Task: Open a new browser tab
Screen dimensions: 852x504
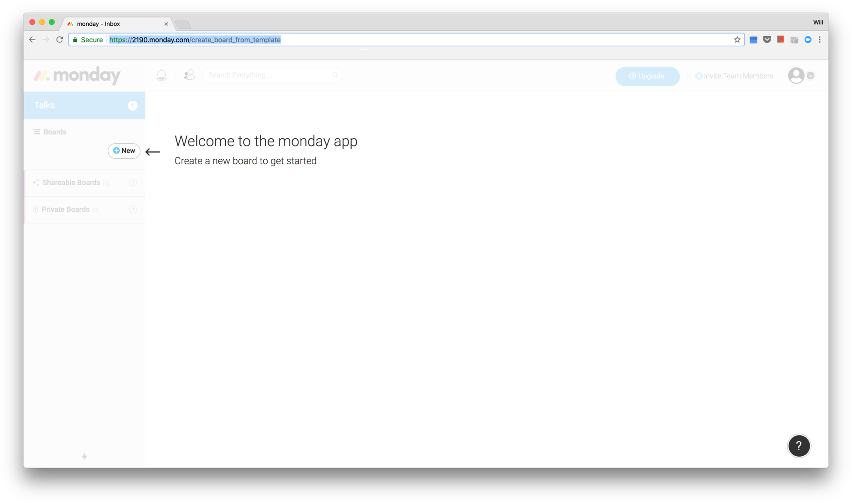Action: (x=183, y=24)
